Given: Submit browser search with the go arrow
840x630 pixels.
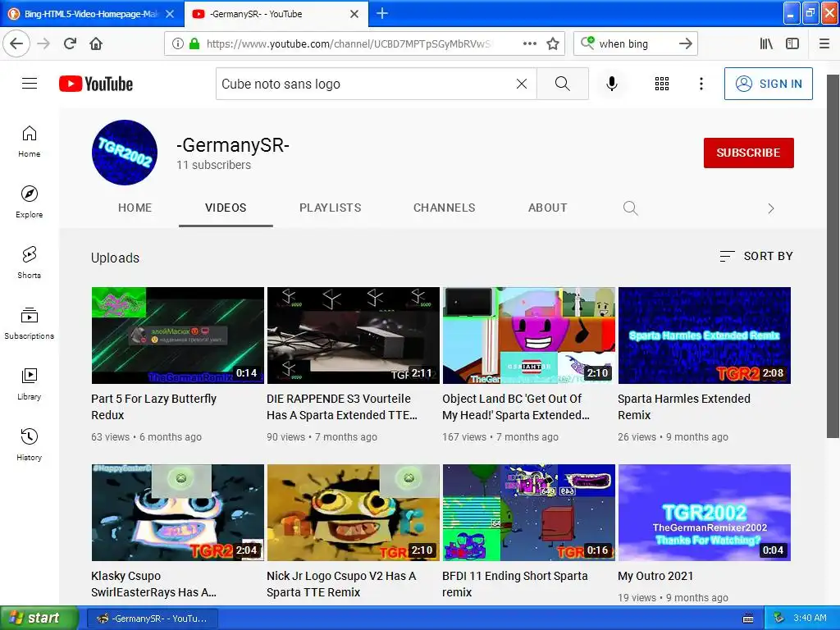Looking at the screenshot, I should click(685, 43).
